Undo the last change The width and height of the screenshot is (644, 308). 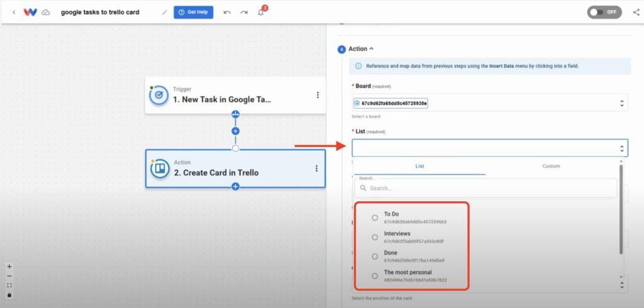click(x=227, y=13)
